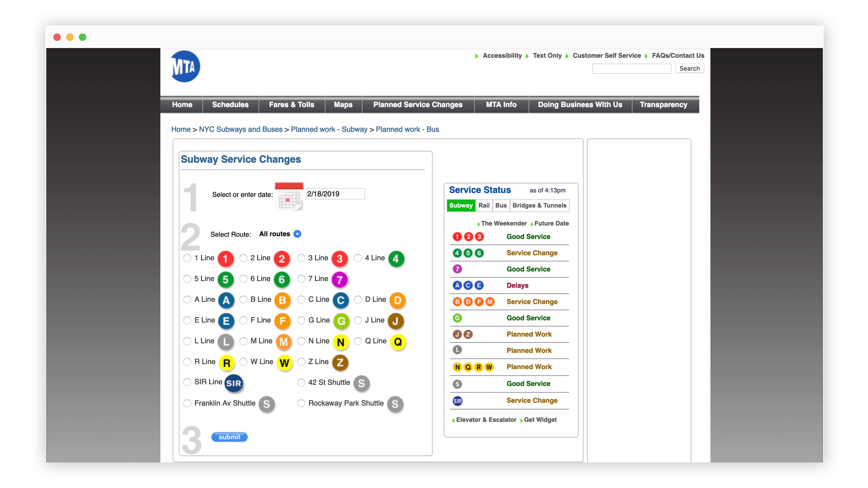Open the FAQs/Contact Us link
Image resolution: width=868 pixels, height=488 pixels.
click(678, 56)
